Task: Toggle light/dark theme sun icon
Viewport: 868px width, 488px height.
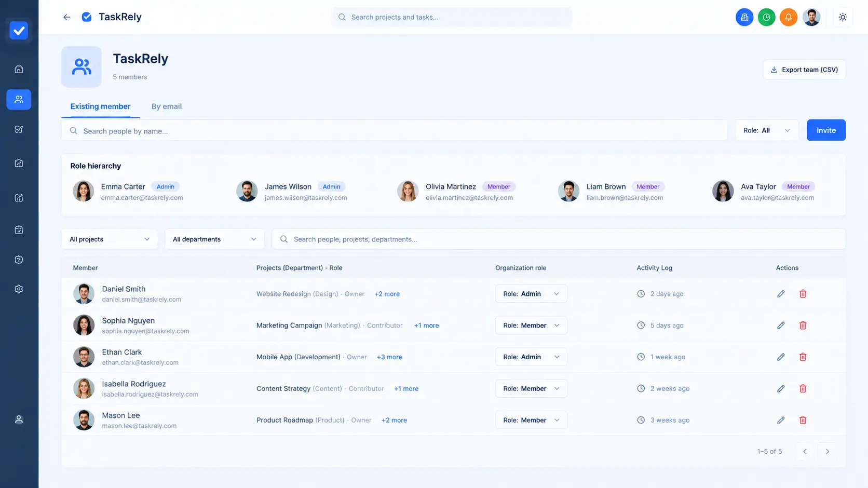Action: coord(843,17)
